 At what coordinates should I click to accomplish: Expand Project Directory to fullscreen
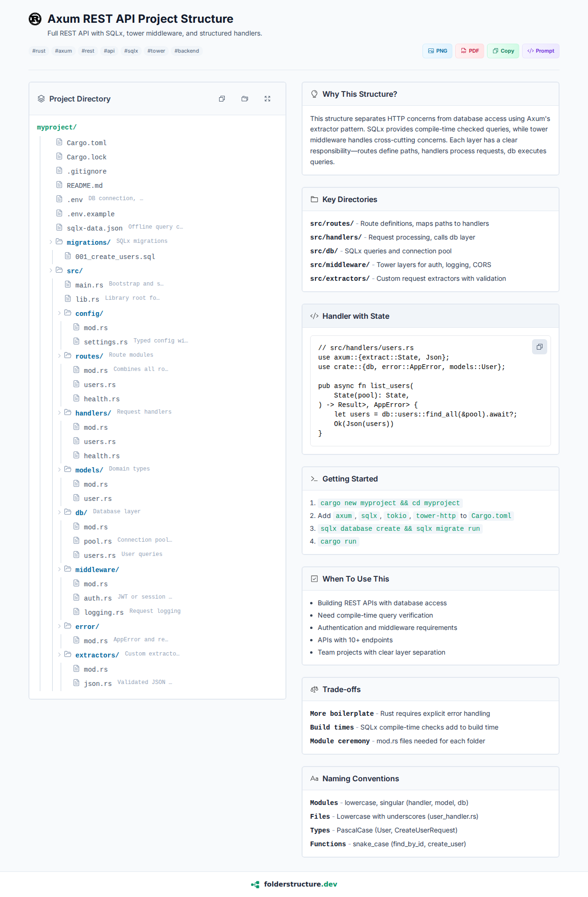coord(267,99)
